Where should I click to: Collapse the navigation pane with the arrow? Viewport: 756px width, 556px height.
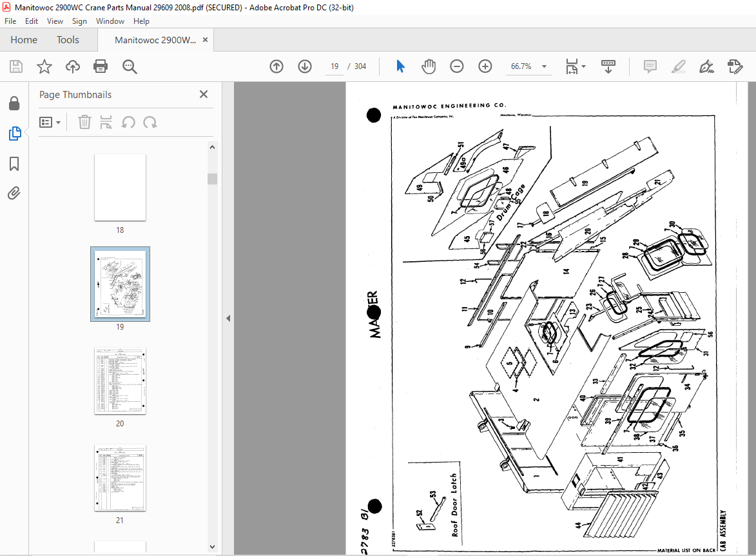pos(228,319)
